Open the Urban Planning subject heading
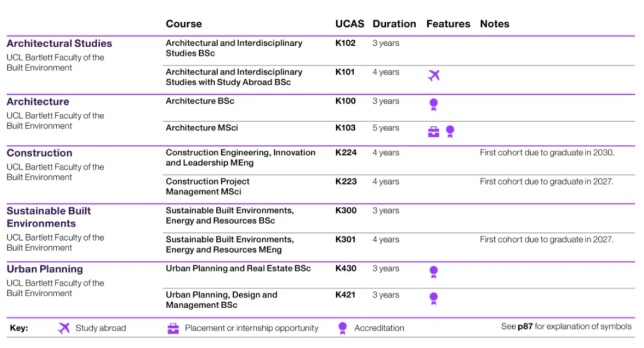 pos(45,269)
